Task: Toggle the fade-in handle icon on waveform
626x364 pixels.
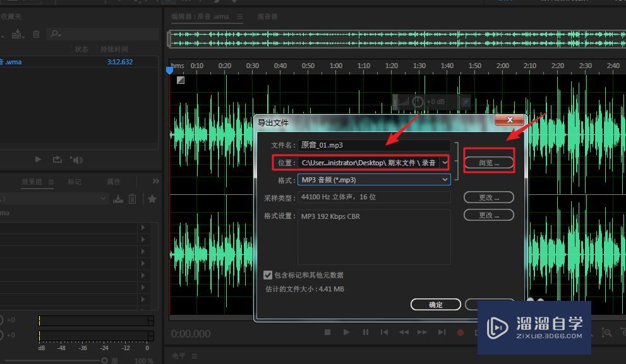Action: pos(181,80)
